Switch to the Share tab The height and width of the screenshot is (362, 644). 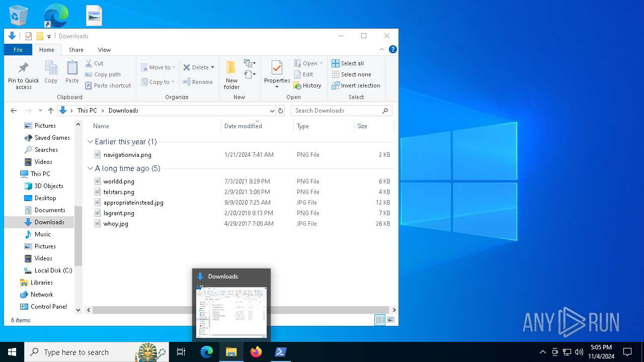(76, 50)
